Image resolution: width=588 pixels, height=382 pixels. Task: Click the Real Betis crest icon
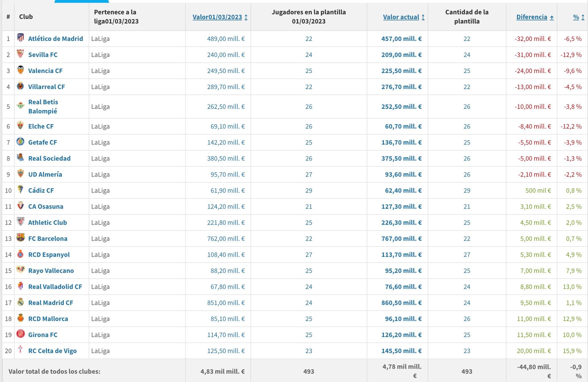[20, 106]
